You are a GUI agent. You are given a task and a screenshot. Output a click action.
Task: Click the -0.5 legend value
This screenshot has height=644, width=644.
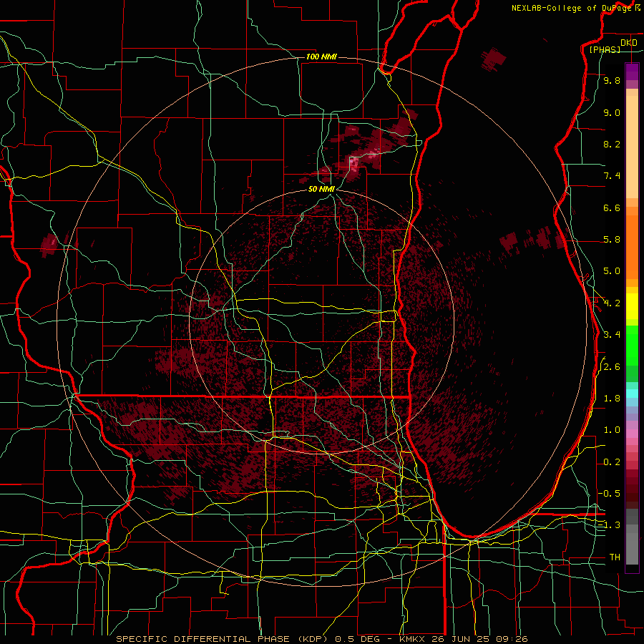click(x=610, y=493)
